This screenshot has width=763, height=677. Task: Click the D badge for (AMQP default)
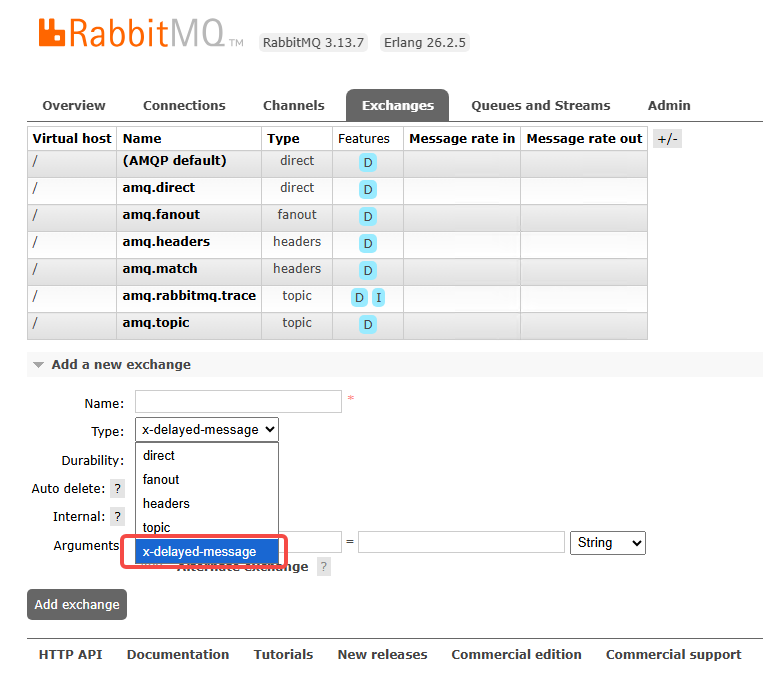pyautogui.click(x=367, y=163)
